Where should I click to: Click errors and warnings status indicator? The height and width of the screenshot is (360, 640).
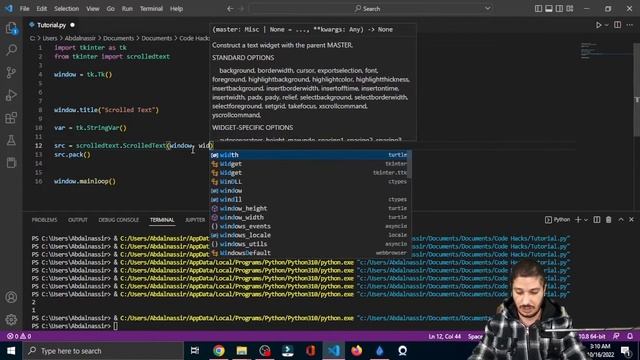(19, 336)
